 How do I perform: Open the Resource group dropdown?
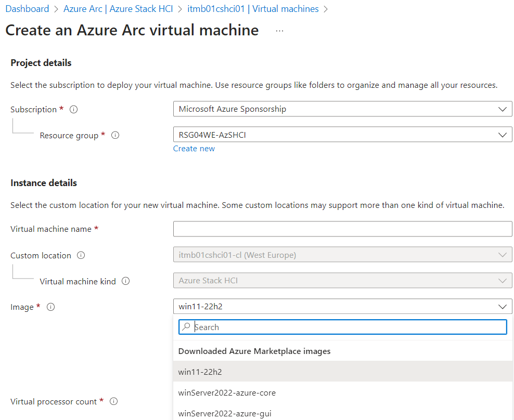342,135
